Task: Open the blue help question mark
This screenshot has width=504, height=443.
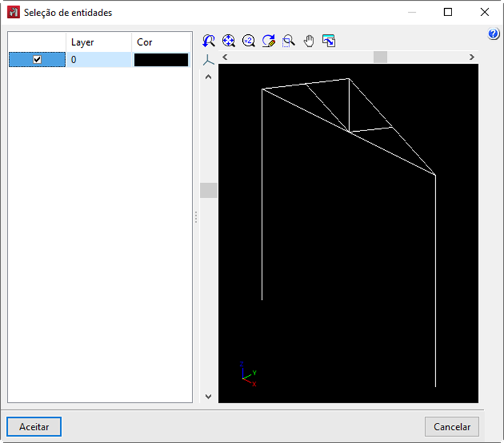Action: pyautogui.click(x=493, y=34)
